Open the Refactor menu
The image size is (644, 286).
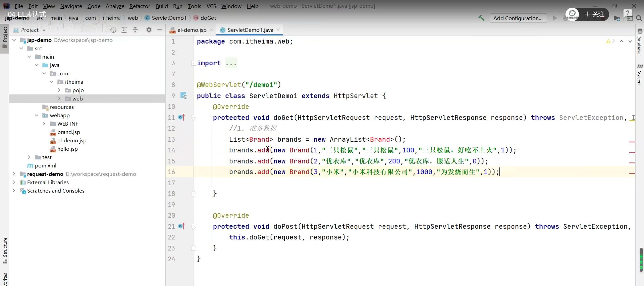point(140,6)
